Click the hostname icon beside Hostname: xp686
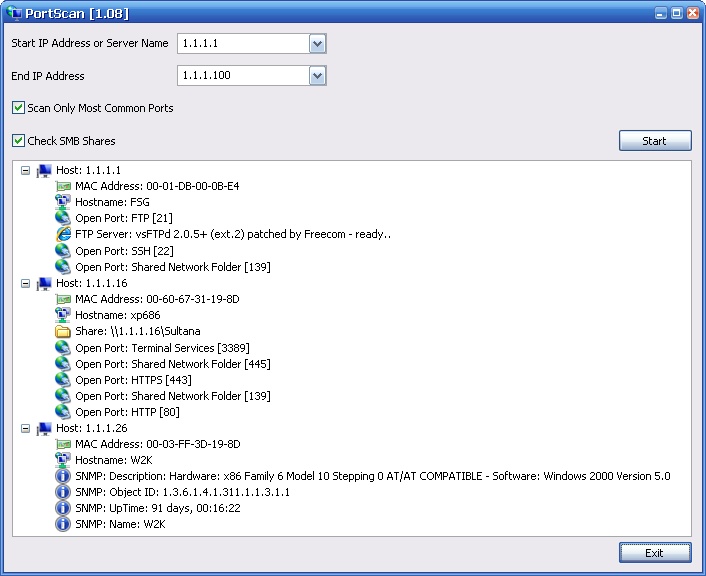 (x=63, y=316)
